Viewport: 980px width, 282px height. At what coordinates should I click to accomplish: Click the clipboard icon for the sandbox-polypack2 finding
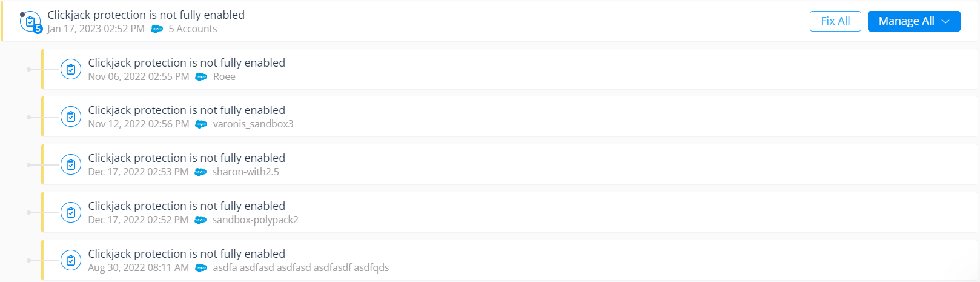[x=71, y=212]
